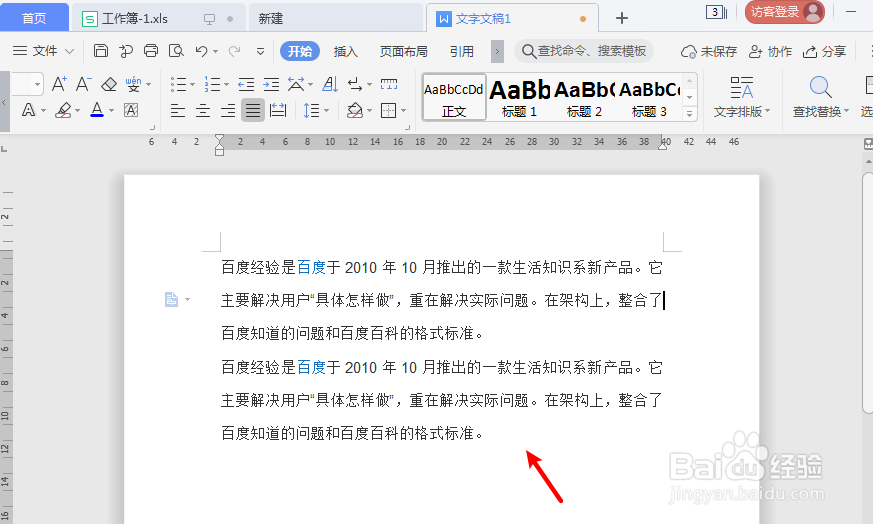Align text right
The height and width of the screenshot is (524, 873).
tap(228, 111)
